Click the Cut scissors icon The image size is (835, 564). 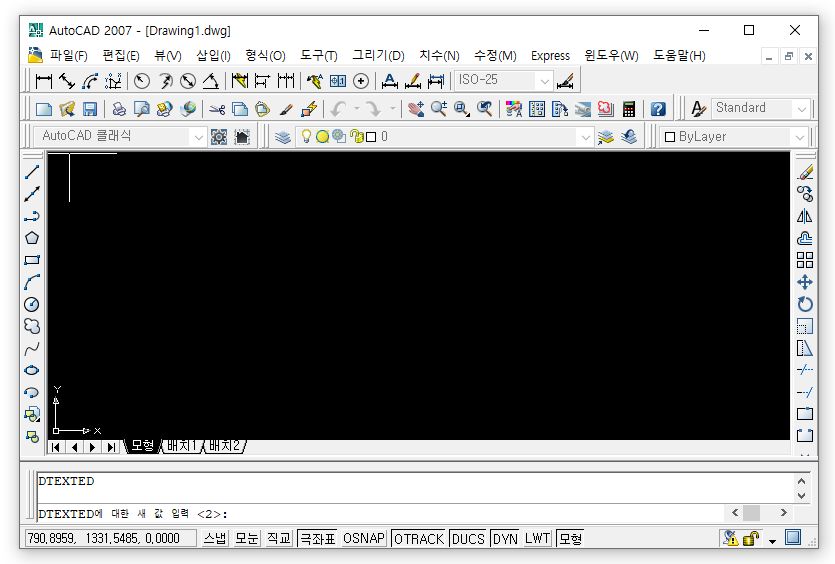click(217, 109)
